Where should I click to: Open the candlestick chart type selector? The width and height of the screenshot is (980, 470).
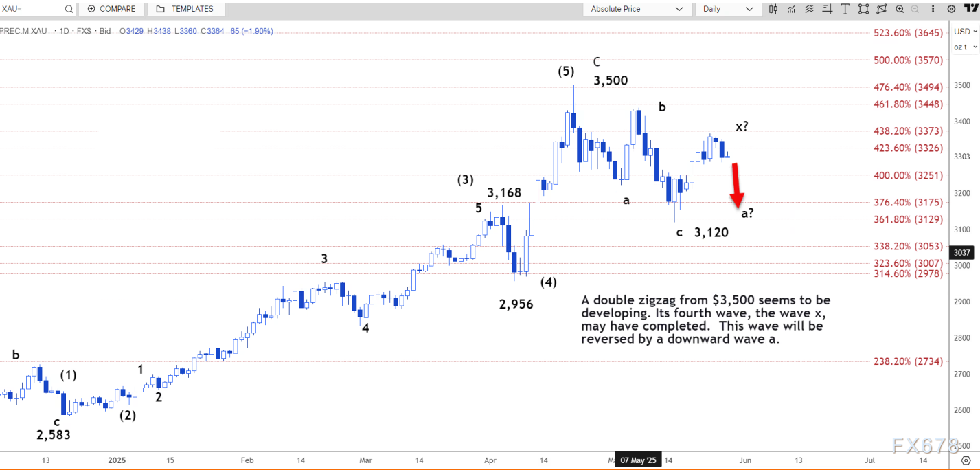point(773,9)
